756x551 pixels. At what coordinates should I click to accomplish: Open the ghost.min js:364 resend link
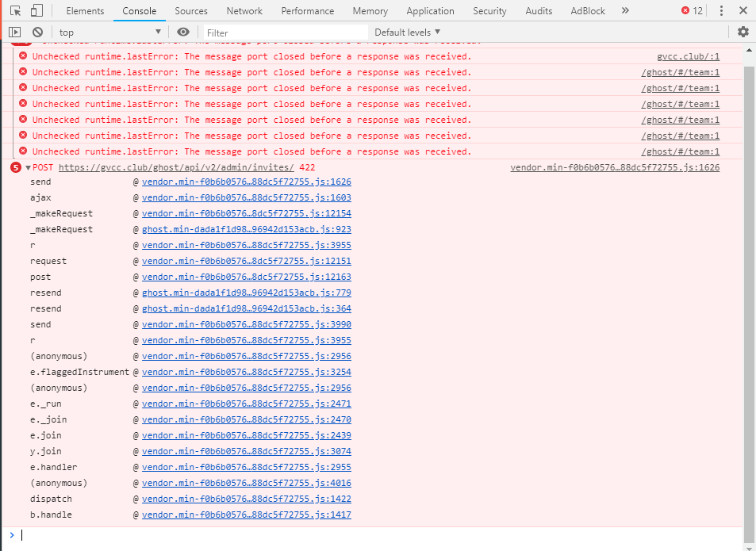(247, 308)
